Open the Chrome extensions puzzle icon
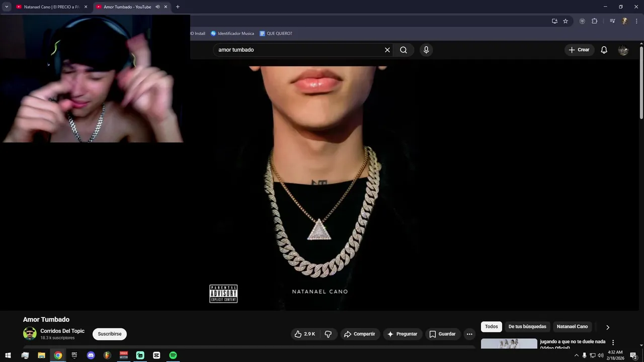Screen dimensions: 644x362 coord(594,21)
